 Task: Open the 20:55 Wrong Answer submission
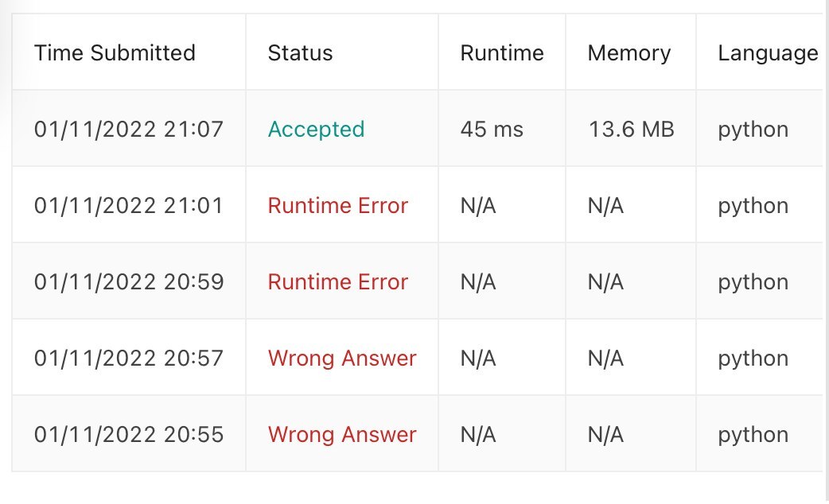click(342, 434)
